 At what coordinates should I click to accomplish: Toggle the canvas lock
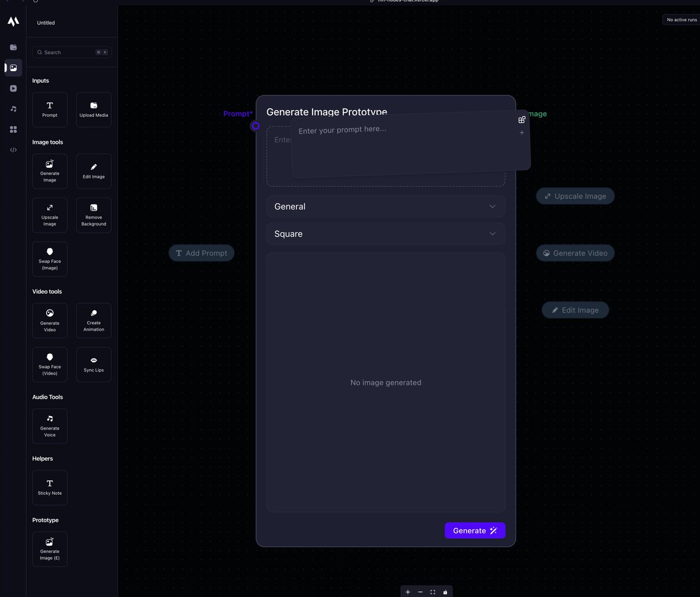pyautogui.click(x=445, y=592)
